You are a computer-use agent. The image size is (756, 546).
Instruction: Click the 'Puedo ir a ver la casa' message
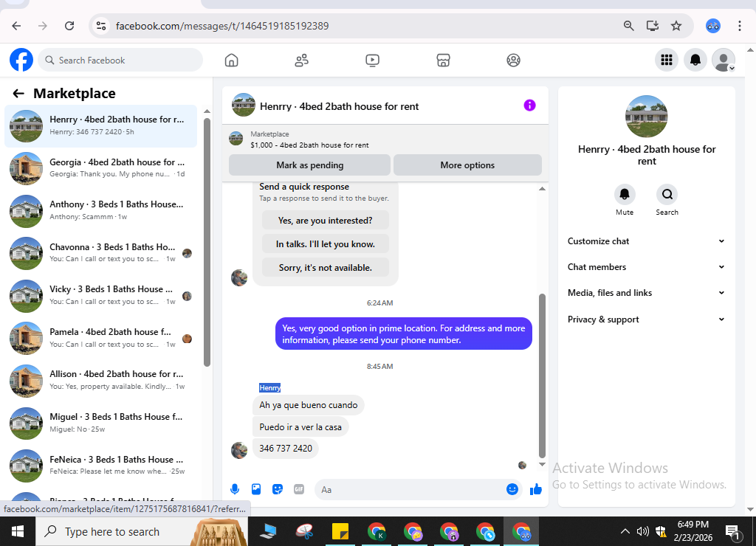(x=300, y=427)
